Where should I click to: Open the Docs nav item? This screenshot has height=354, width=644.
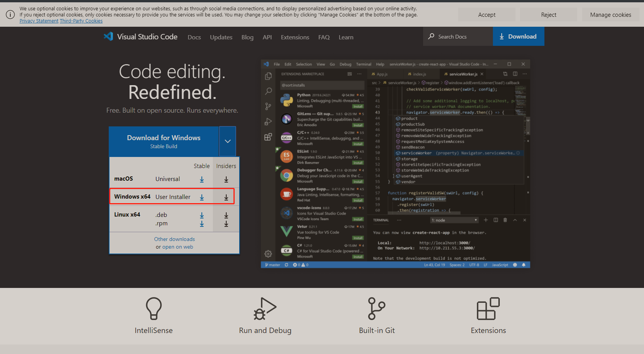pos(194,37)
